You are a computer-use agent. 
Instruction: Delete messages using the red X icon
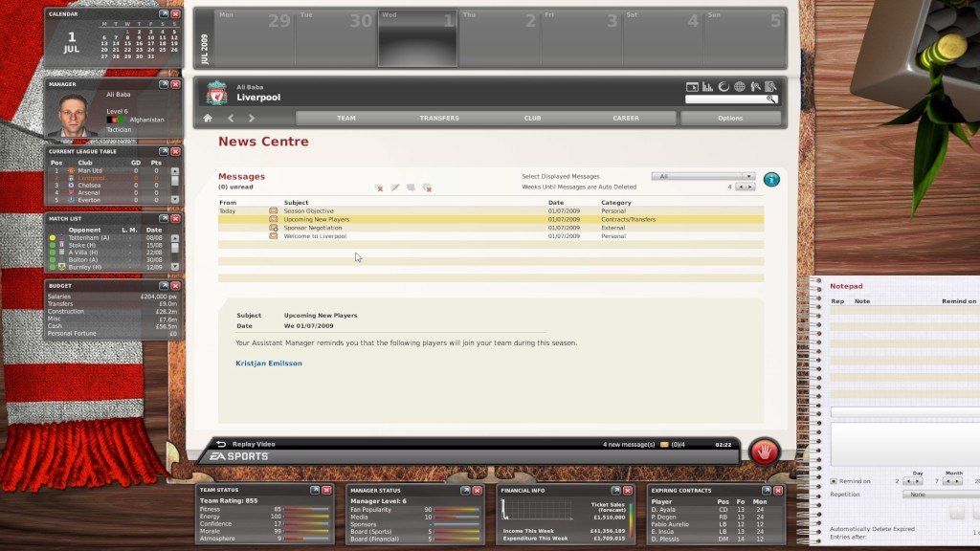pyautogui.click(x=379, y=187)
